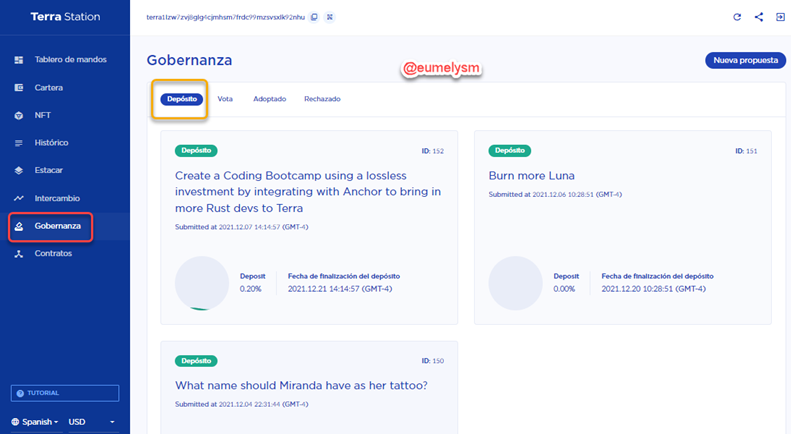Refresh the page with reload icon
This screenshot has height=434, width=791.
coord(737,17)
